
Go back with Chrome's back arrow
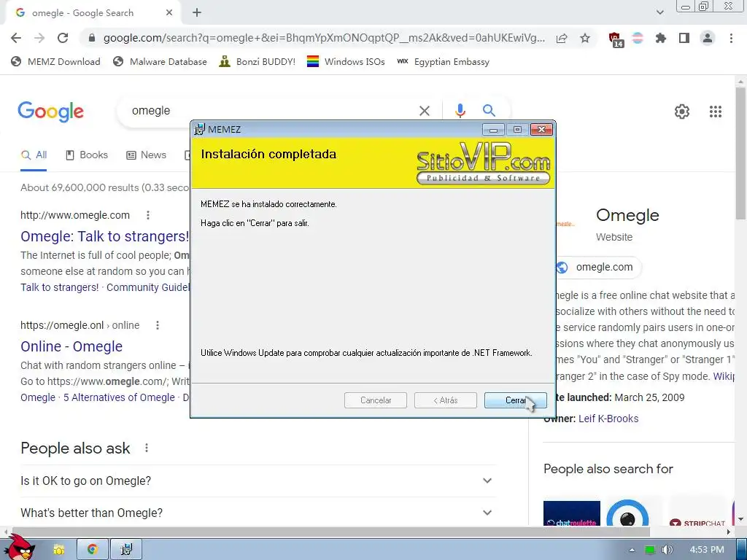(16, 38)
